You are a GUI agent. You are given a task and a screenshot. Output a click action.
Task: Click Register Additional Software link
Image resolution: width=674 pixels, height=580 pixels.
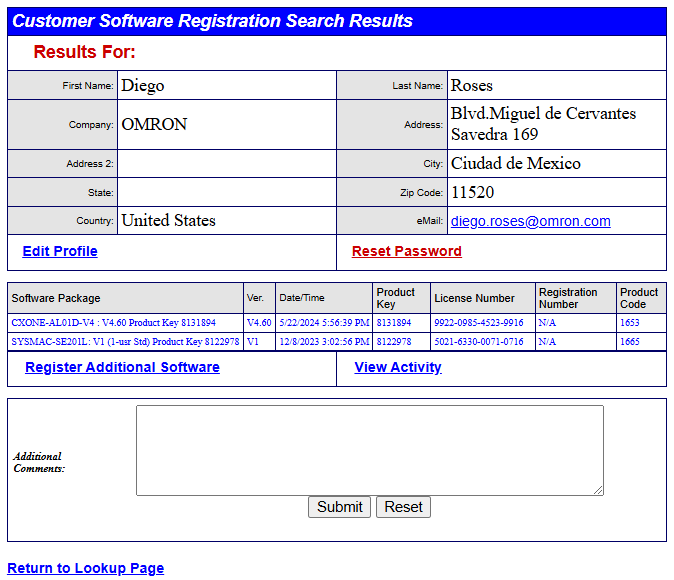click(x=122, y=367)
